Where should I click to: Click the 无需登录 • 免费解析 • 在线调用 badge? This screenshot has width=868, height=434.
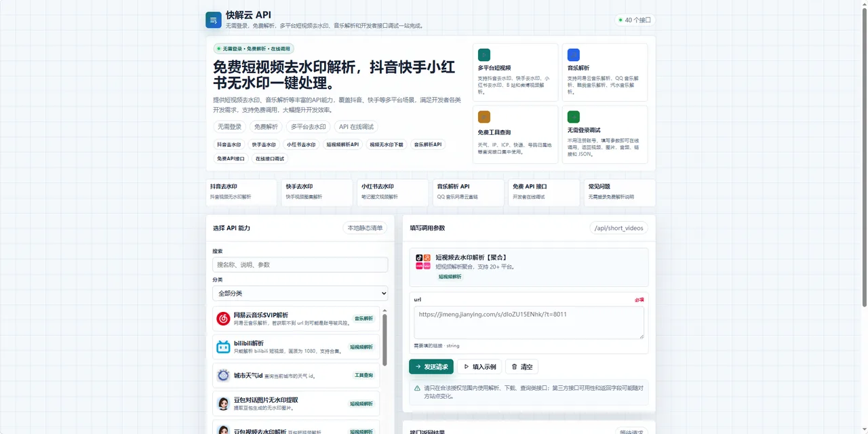[254, 49]
